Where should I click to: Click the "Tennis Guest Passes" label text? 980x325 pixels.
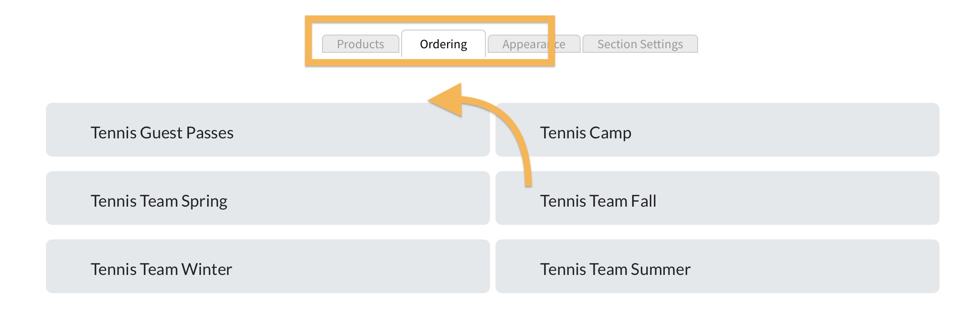[x=162, y=133]
